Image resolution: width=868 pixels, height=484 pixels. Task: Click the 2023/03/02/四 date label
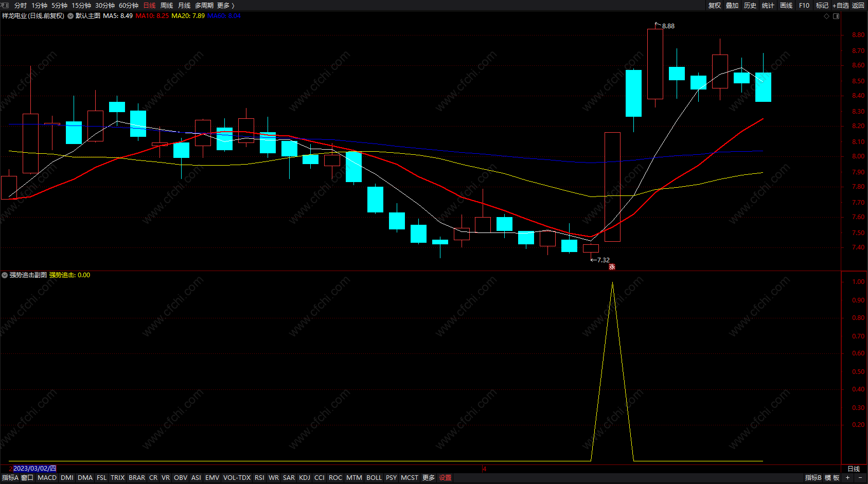34,469
